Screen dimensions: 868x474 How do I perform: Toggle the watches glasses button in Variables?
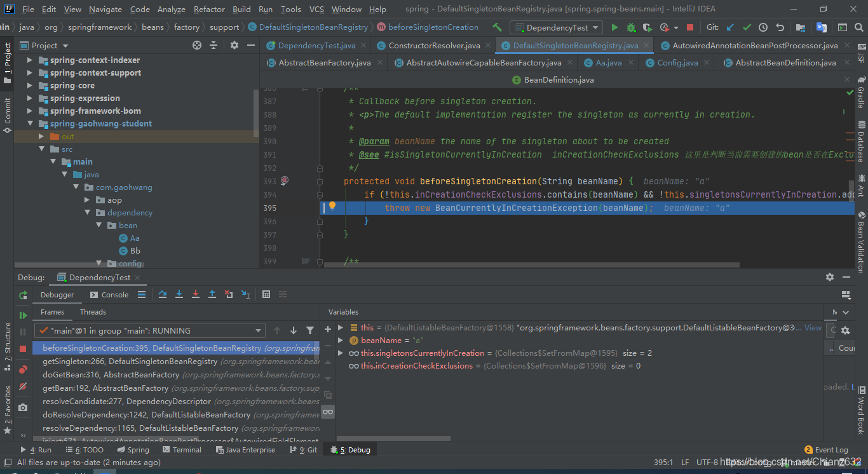(328, 412)
